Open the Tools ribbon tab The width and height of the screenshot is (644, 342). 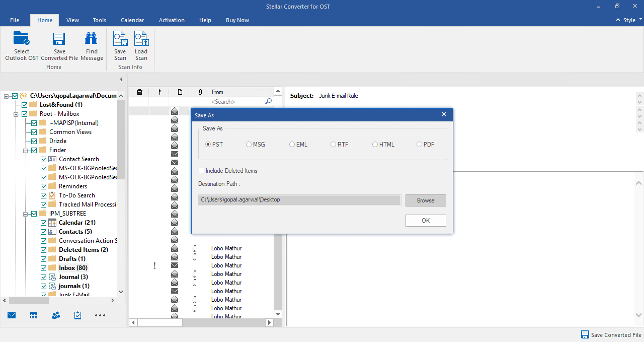point(100,20)
